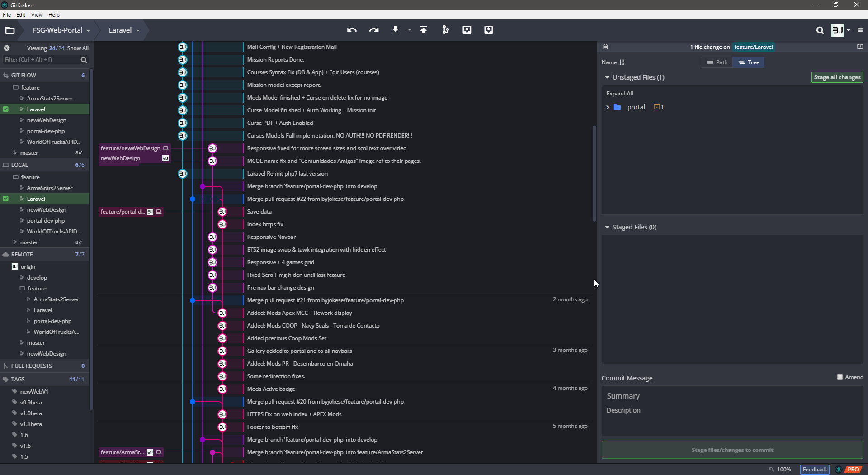
Task: Click Stage files/changes to commit button
Action: (732, 450)
